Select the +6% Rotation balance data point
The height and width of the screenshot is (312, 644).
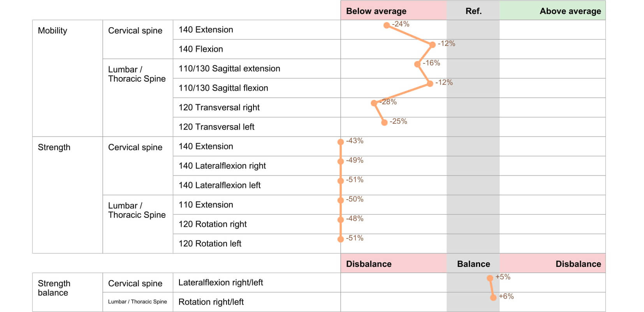point(493,298)
